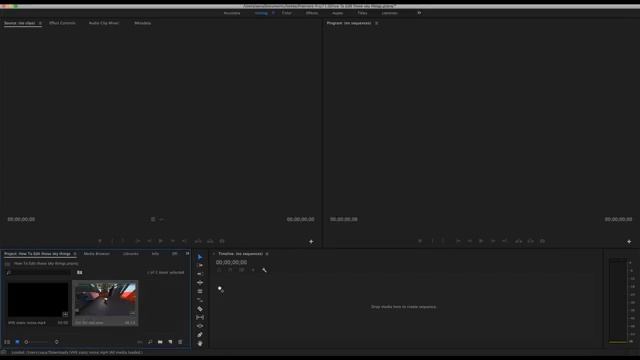Click Insert button in Source monitor

198,241
